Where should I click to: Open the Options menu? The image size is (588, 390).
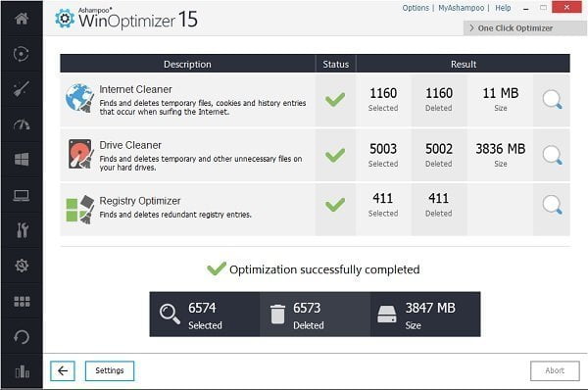tap(416, 8)
